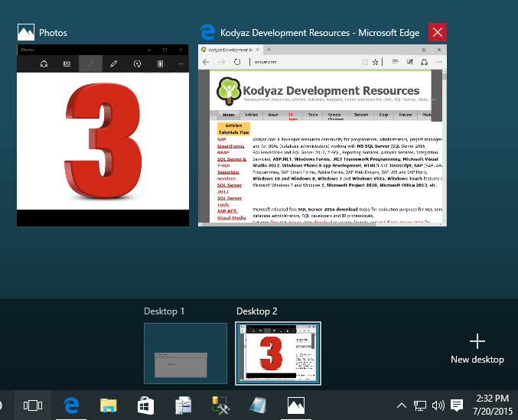Click the Edge Back arrow

click(206, 62)
